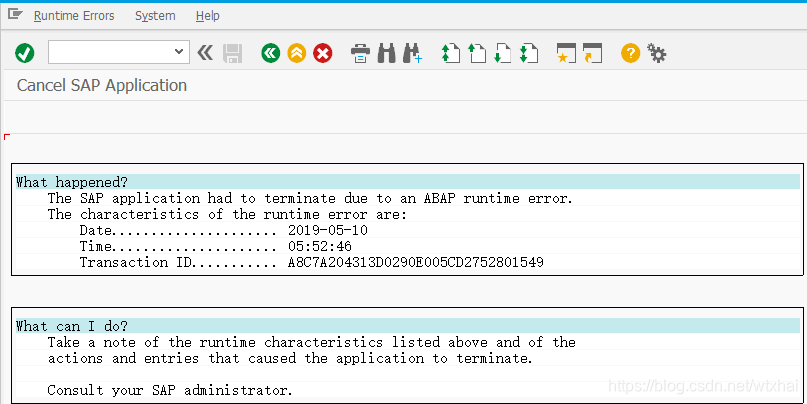Go to Previous Page icon

click(477, 54)
